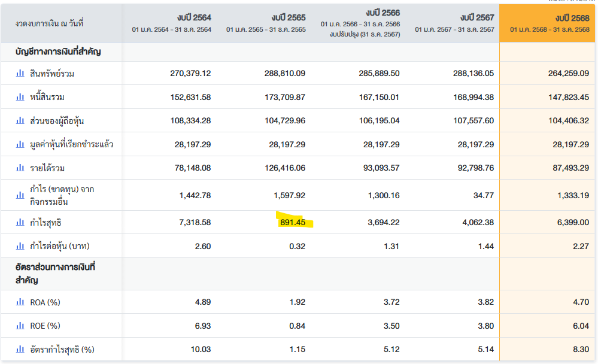
Task: Click chart icon next to ส่วนของผู้ถือหุ้น
Action: pyautogui.click(x=20, y=121)
